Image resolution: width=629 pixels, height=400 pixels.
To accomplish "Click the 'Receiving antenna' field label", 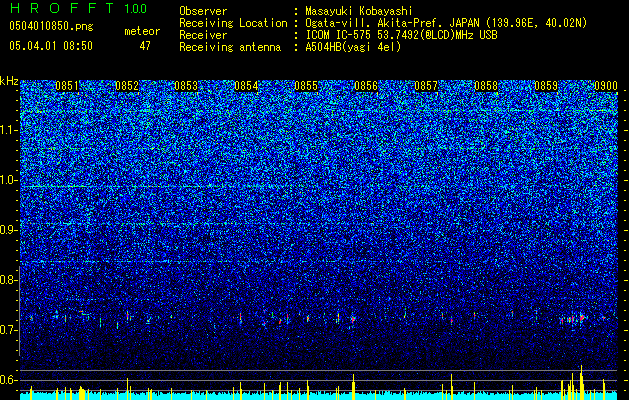I will pos(230,47).
